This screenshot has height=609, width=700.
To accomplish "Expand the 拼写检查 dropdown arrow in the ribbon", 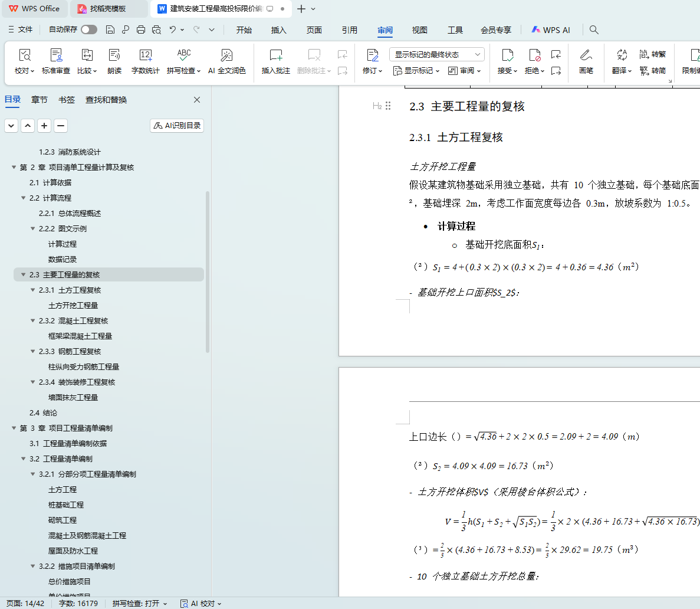I will [199, 71].
